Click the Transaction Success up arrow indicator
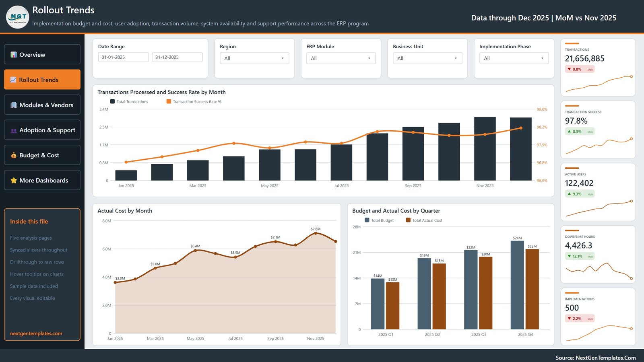This screenshot has width=644, height=362. coord(569,132)
